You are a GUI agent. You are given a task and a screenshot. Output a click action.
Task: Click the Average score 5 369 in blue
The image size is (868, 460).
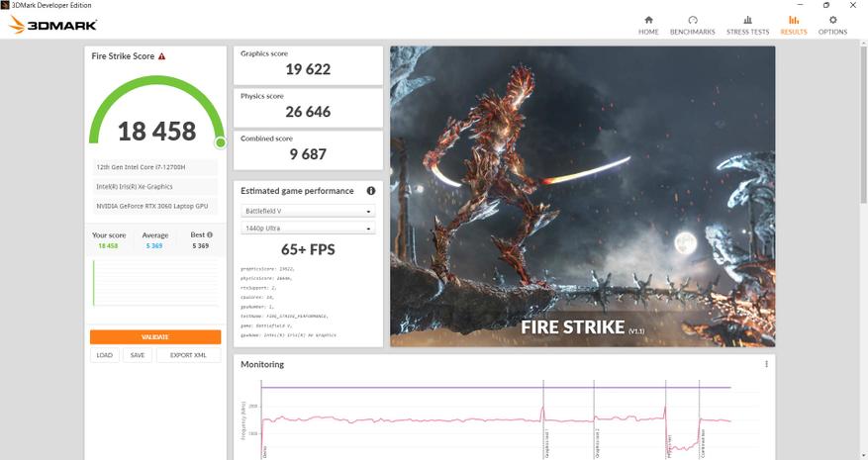pos(154,245)
